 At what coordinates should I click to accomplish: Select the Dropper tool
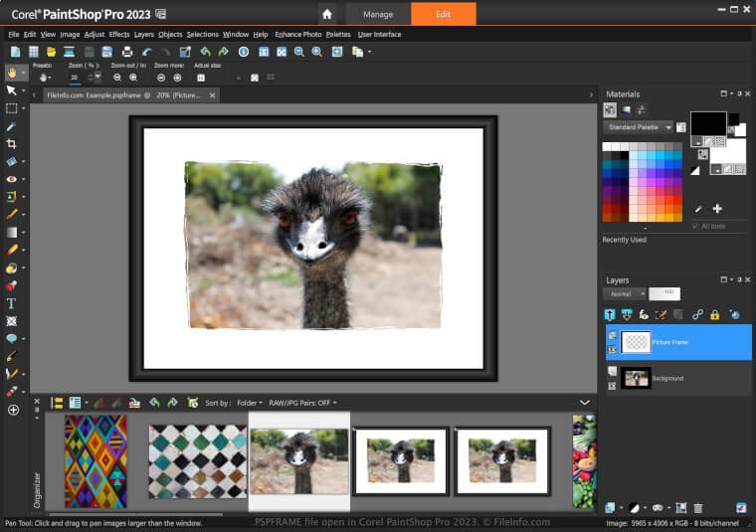[x=12, y=126]
